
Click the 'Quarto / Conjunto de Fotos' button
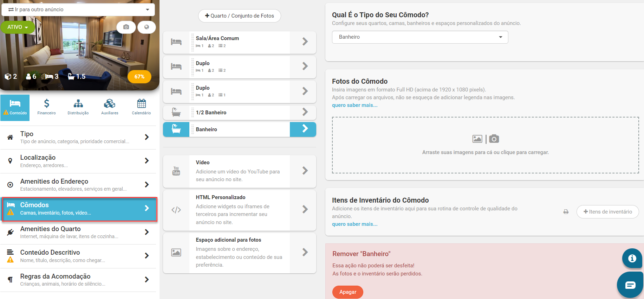click(x=239, y=16)
